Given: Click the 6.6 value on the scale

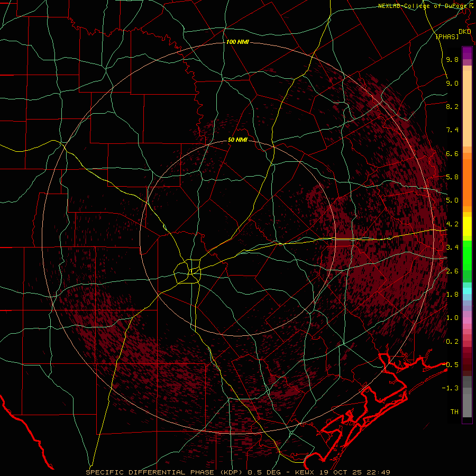Looking at the screenshot, I should point(452,154).
